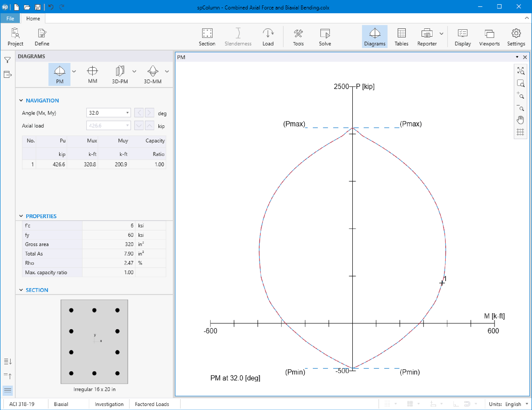Screen dimensions: 532x410
Task: Run the Solve command
Action: [325, 37]
